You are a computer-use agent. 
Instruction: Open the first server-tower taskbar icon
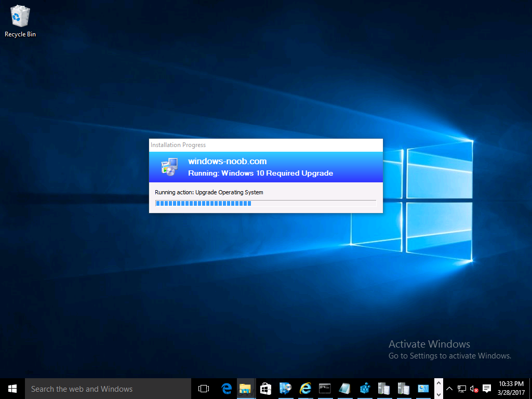pos(384,389)
